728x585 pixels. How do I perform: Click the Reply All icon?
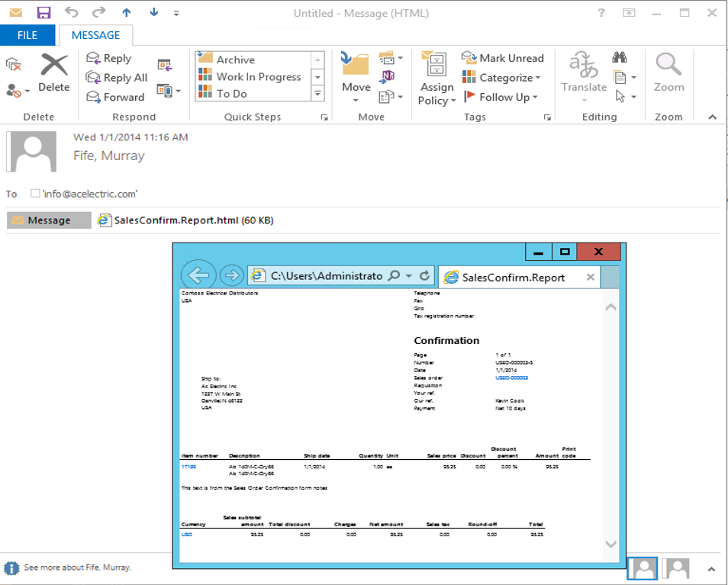(x=93, y=77)
